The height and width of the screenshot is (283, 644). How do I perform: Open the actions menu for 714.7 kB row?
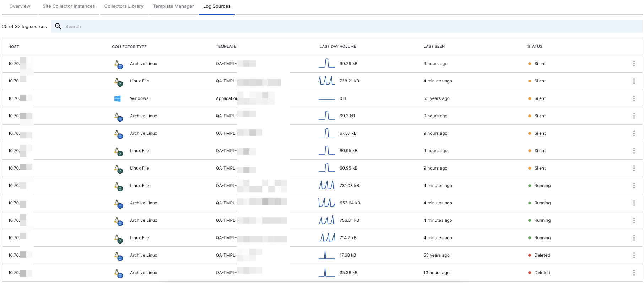pos(634,238)
